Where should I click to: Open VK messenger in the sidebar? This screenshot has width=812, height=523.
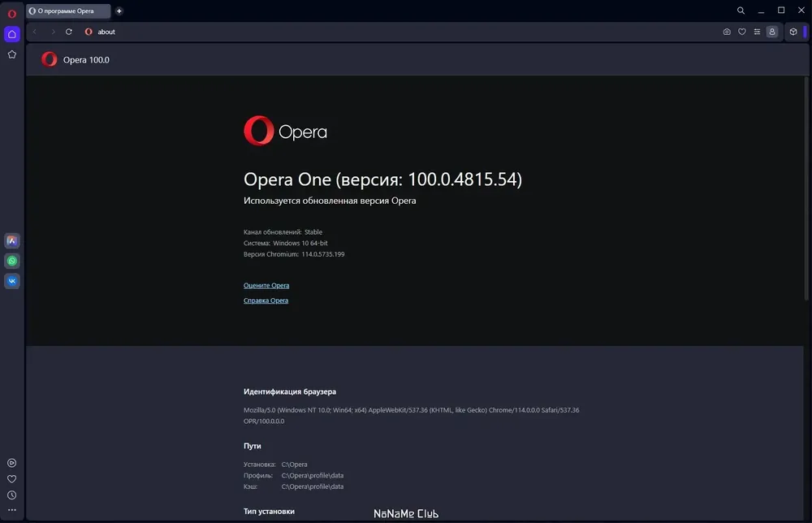pyautogui.click(x=12, y=281)
